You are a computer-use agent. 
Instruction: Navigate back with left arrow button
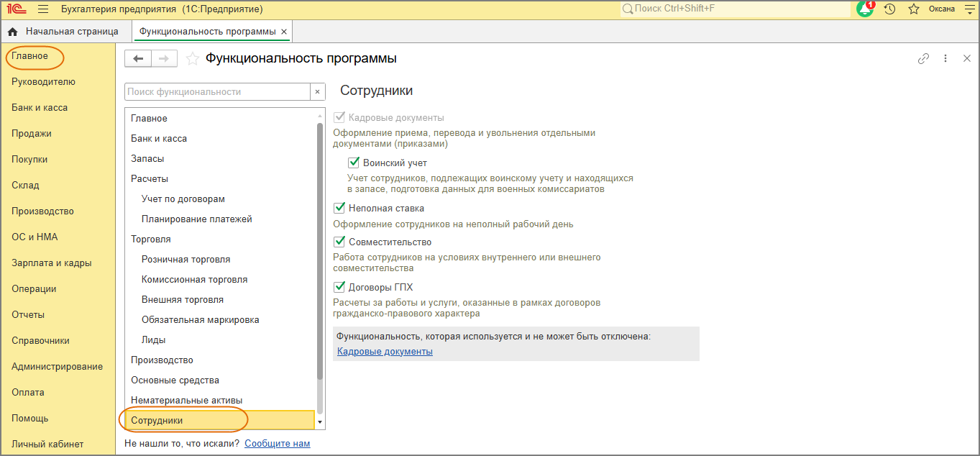pyautogui.click(x=138, y=59)
